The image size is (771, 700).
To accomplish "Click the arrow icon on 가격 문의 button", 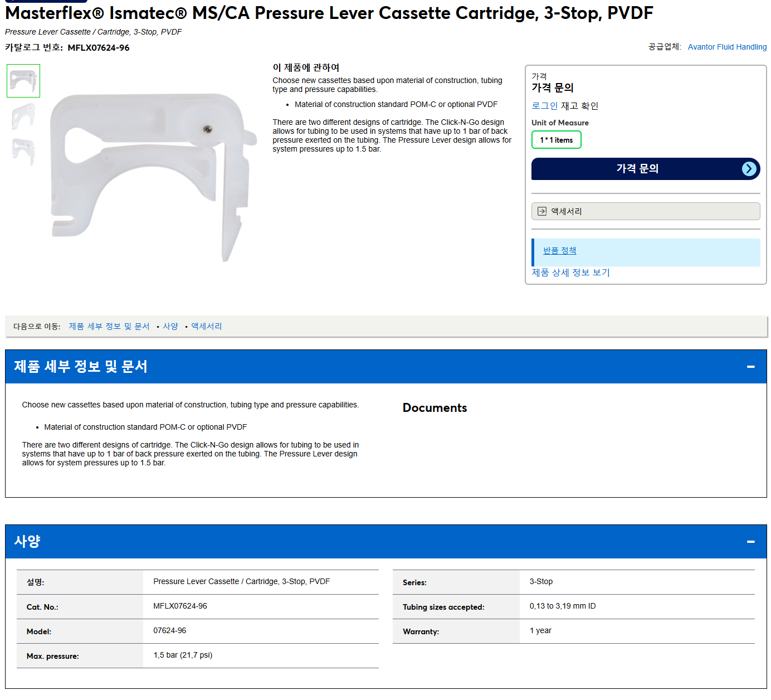I will (x=749, y=169).
